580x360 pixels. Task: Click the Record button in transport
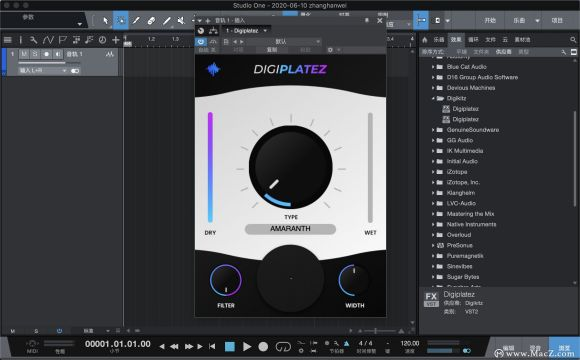click(x=263, y=347)
